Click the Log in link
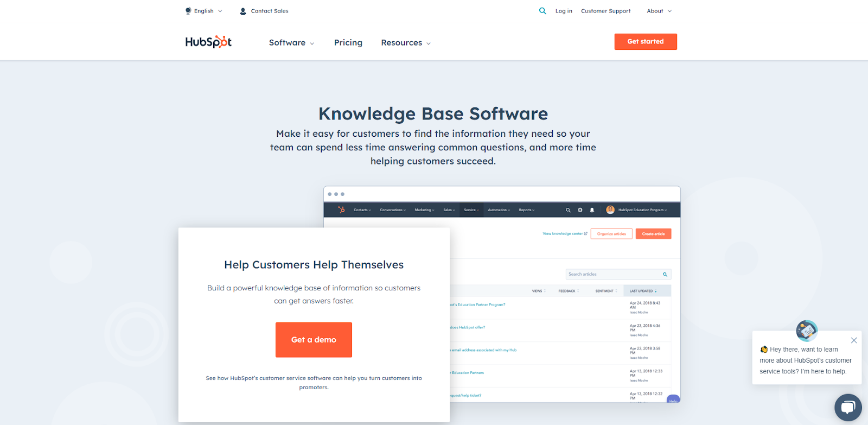868x425 pixels. tap(564, 11)
